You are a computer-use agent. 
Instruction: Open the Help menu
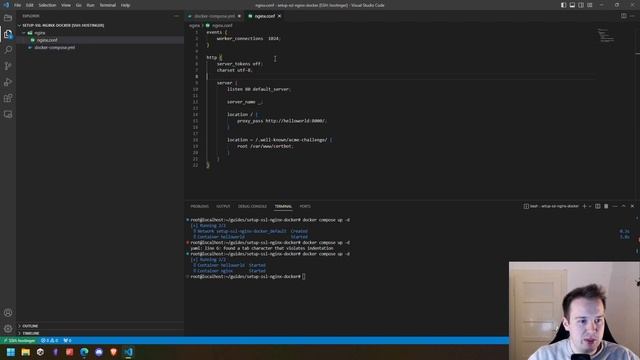click(125, 5)
